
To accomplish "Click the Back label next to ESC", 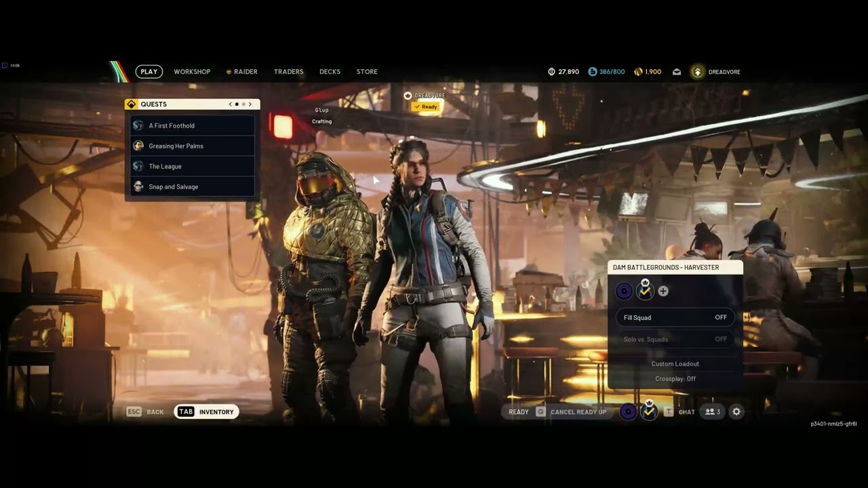I will coord(155,412).
